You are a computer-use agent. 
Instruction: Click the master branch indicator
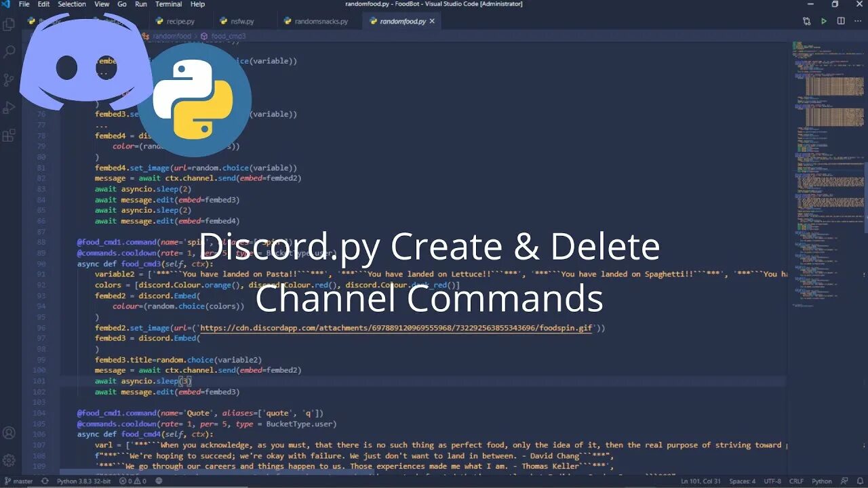(18, 481)
